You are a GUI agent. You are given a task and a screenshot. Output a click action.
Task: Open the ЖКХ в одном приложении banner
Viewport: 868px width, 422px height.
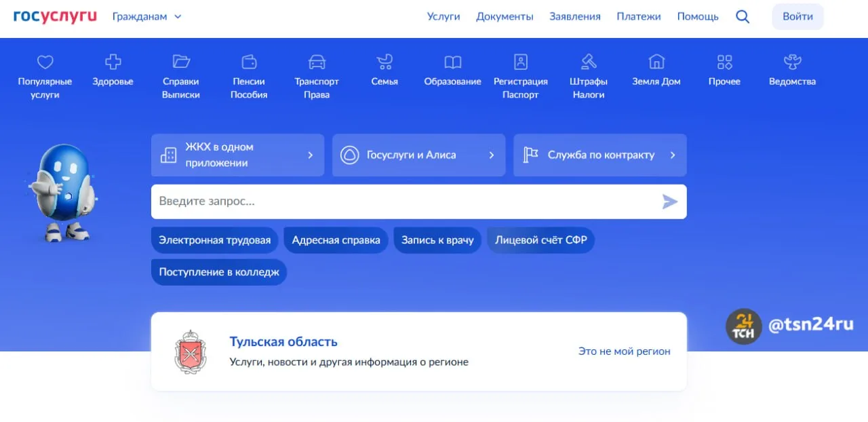point(237,155)
